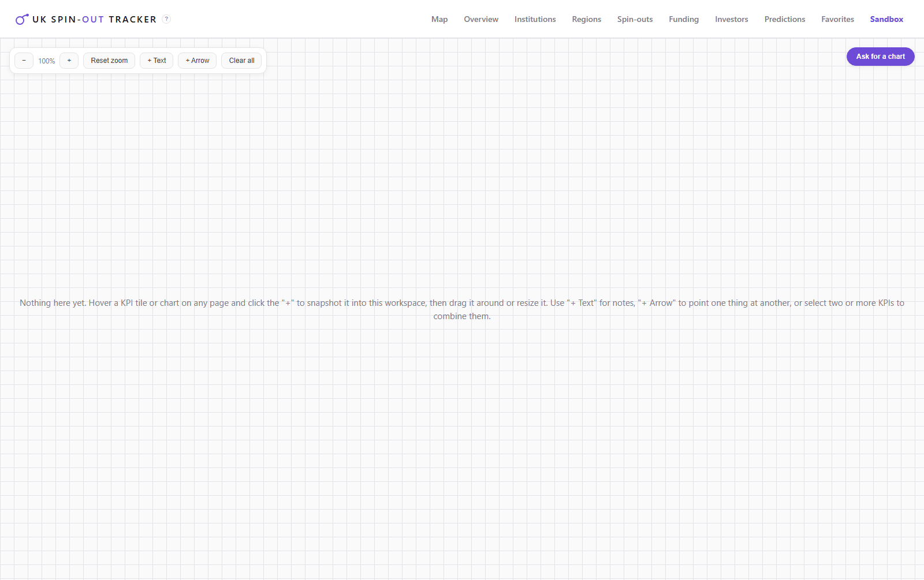Select the Sandbox nav item
924x580 pixels.
(886, 19)
